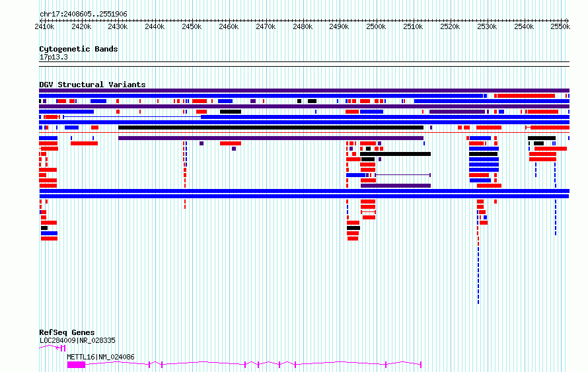
Task: Click the 2530k ruler label
Action: (x=487, y=26)
